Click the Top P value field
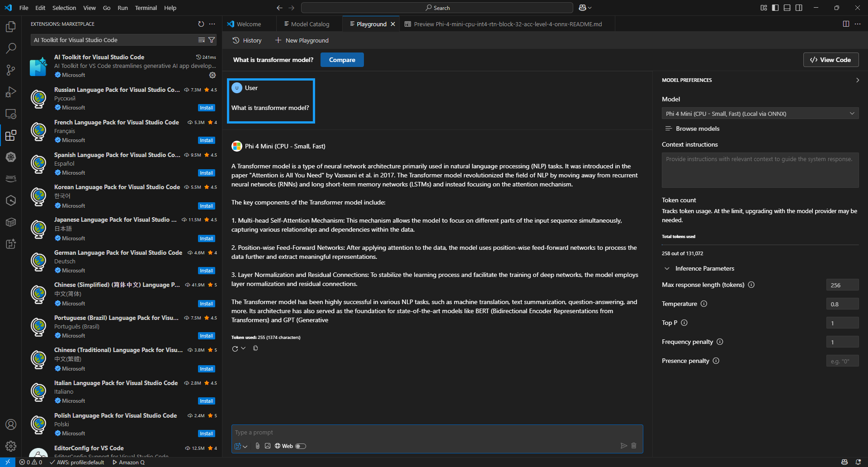The width and height of the screenshot is (868, 467). coord(842,323)
